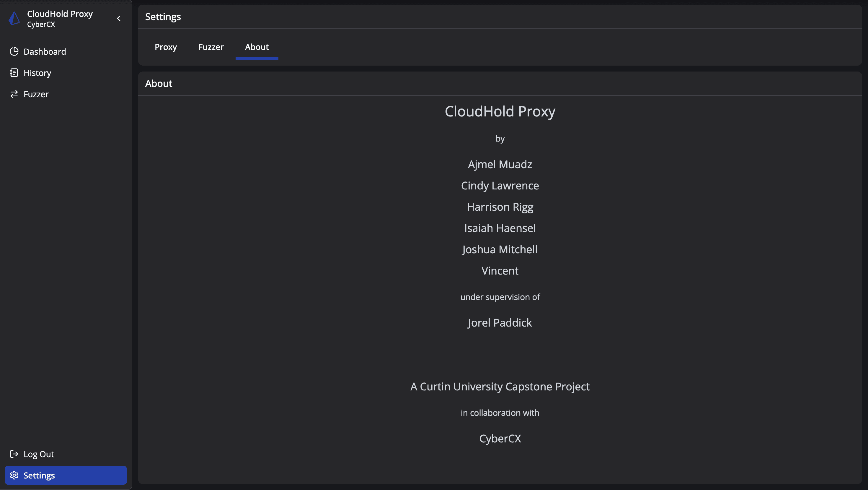Log Out of the application

tap(39, 454)
